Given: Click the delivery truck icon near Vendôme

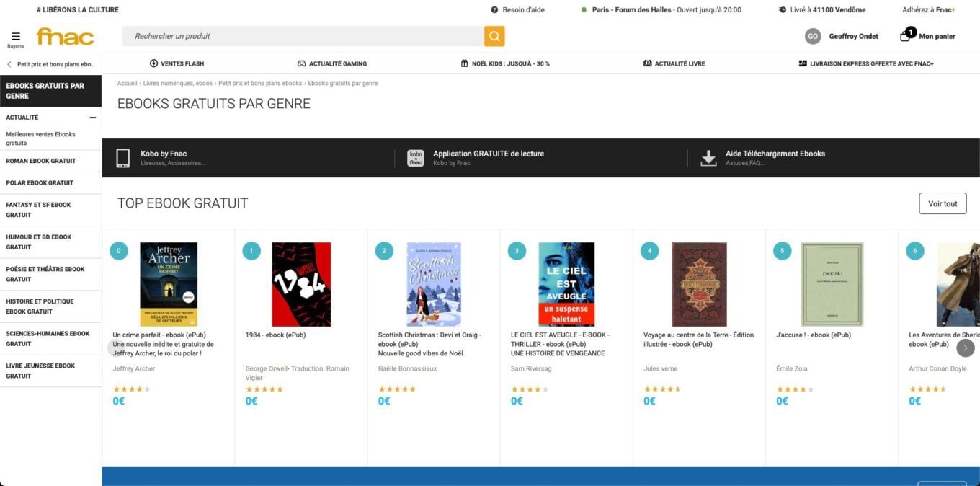Looking at the screenshot, I should pyautogui.click(x=783, y=10).
